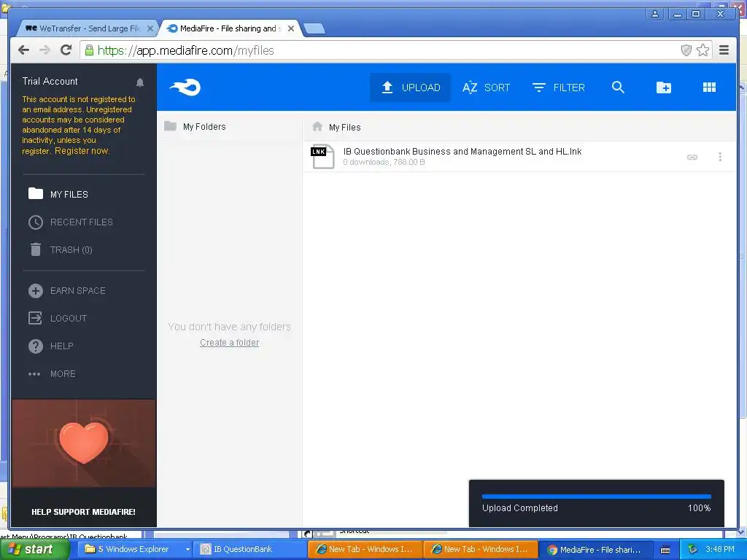The height and width of the screenshot is (560, 747).
Task: Reload the page with refresh icon
Action: (x=66, y=50)
